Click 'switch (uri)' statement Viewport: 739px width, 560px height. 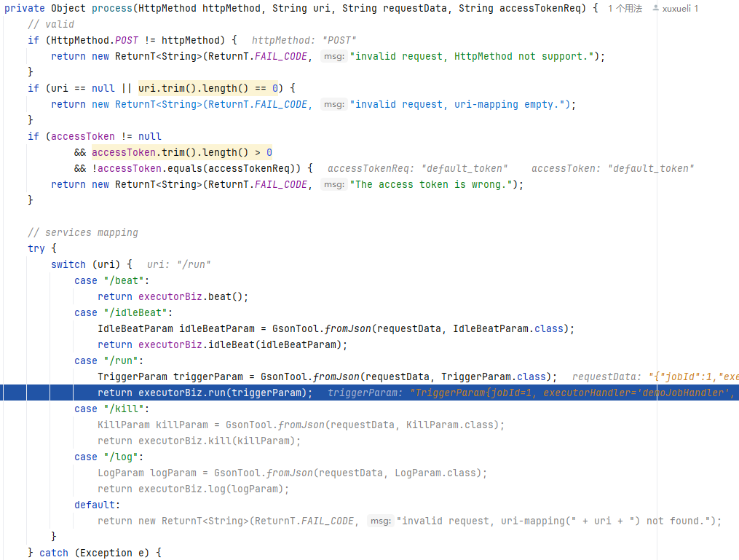pyautogui.click(x=86, y=264)
